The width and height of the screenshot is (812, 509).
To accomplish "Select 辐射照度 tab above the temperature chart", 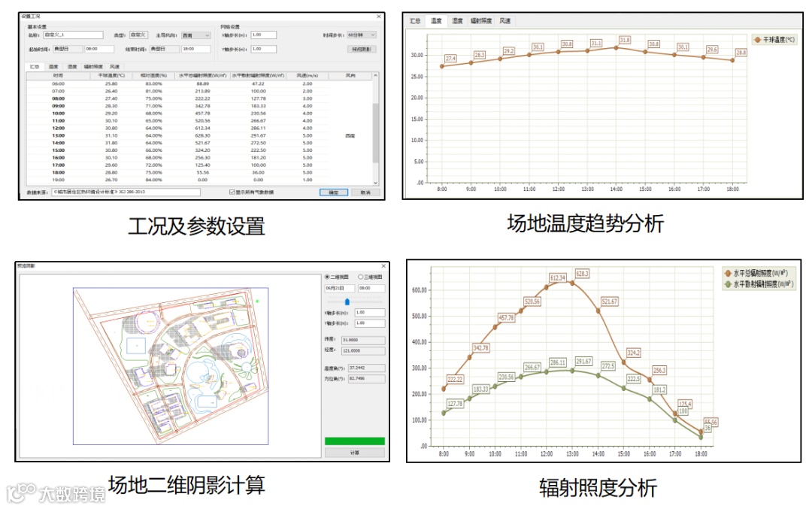I will (x=481, y=21).
